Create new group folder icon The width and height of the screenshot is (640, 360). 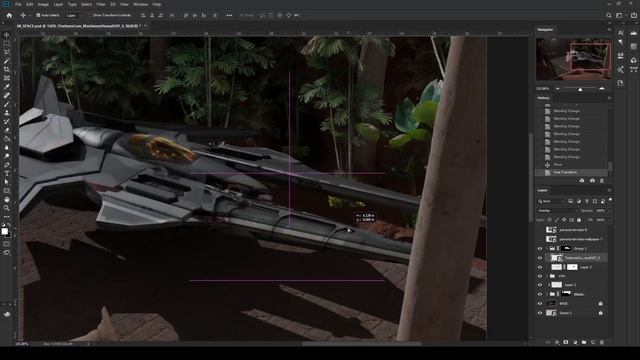584,342
